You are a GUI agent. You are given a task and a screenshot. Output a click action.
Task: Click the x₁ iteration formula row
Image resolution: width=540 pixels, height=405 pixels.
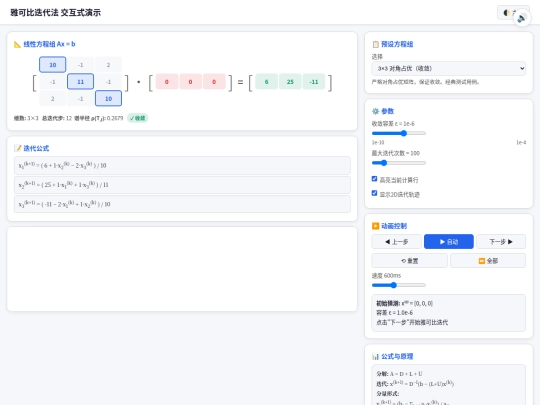[x=182, y=165]
